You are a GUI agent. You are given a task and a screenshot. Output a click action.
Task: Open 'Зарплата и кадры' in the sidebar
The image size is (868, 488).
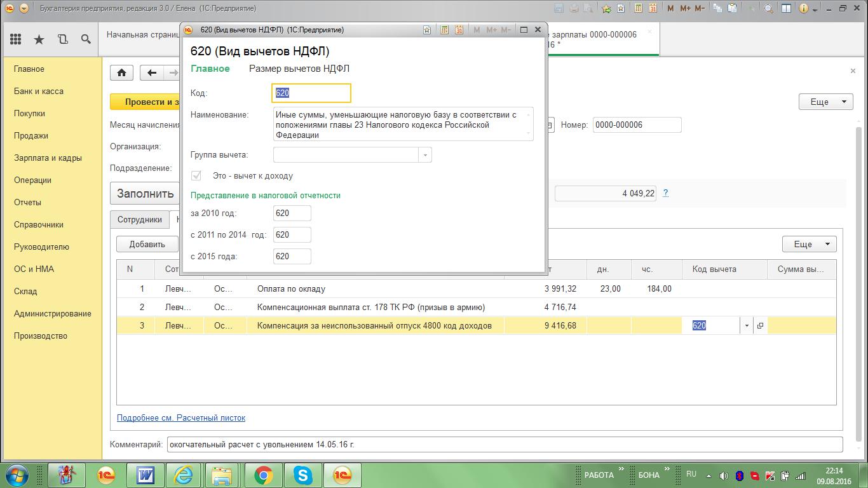click(48, 158)
